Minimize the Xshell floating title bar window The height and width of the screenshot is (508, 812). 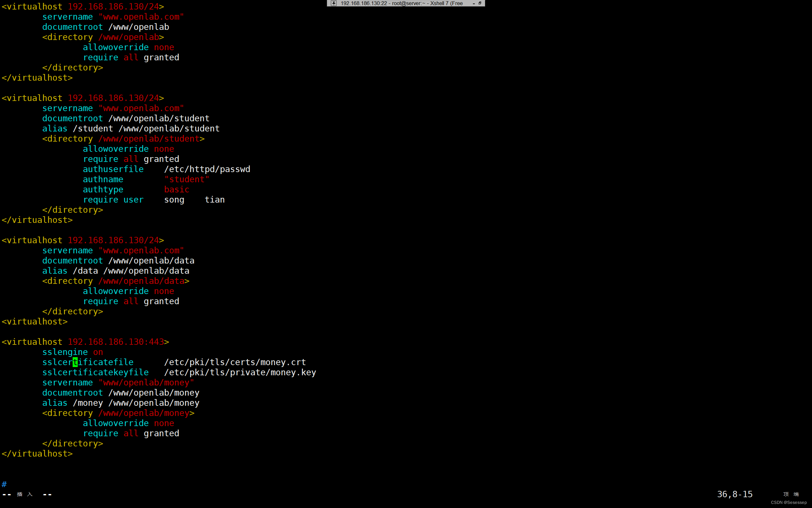click(474, 3)
